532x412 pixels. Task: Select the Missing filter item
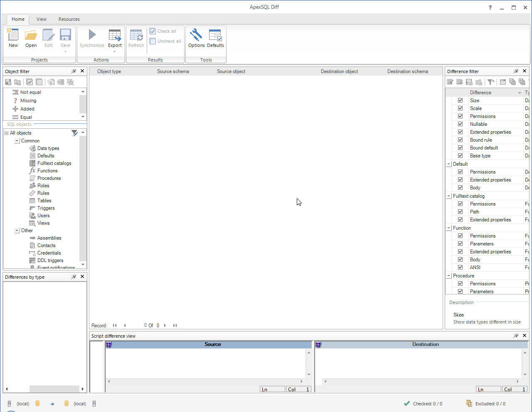coord(28,101)
